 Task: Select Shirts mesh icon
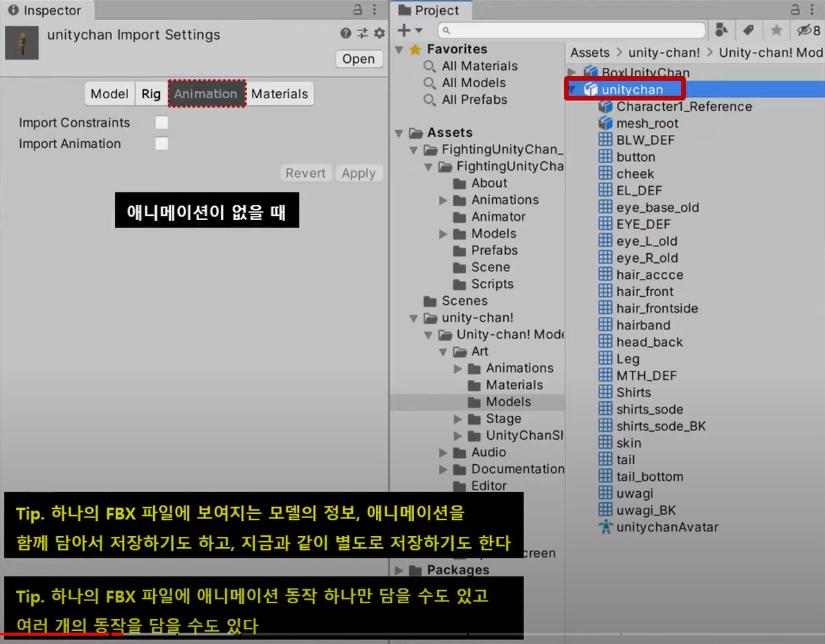[606, 392]
